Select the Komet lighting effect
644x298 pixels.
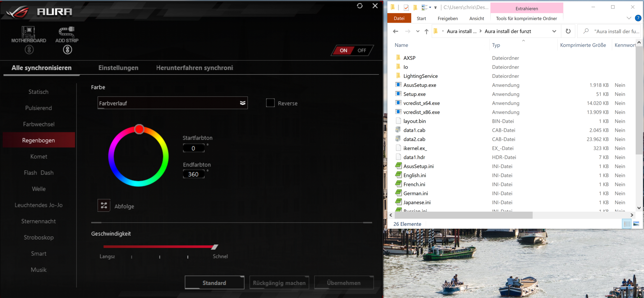39,157
